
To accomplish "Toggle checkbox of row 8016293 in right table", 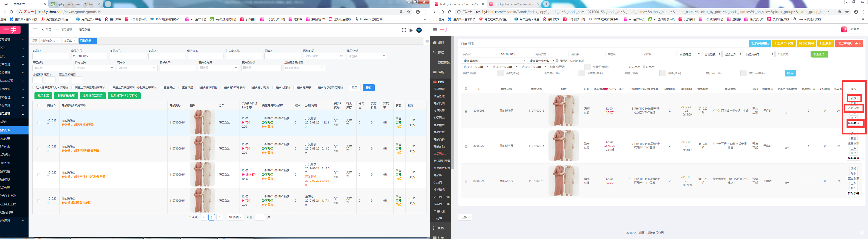I will 466,111.
